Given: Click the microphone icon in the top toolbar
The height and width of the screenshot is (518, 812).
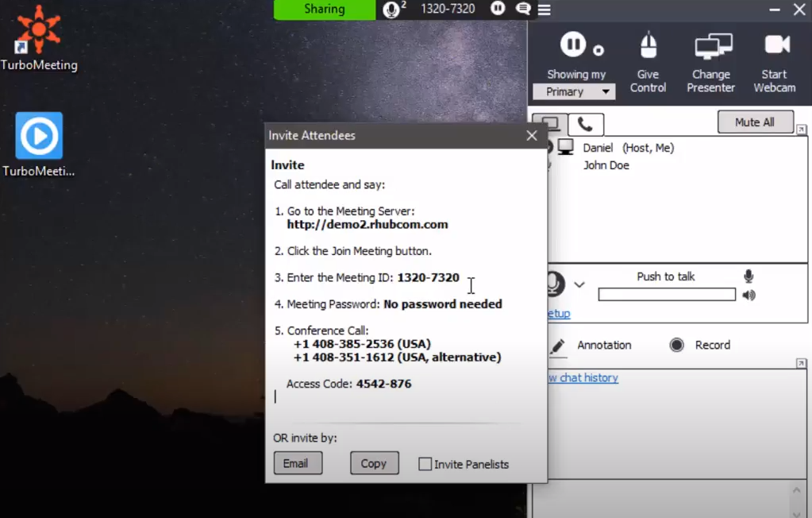Looking at the screenshot, I should pyautogui.click(x=391, y=10).
